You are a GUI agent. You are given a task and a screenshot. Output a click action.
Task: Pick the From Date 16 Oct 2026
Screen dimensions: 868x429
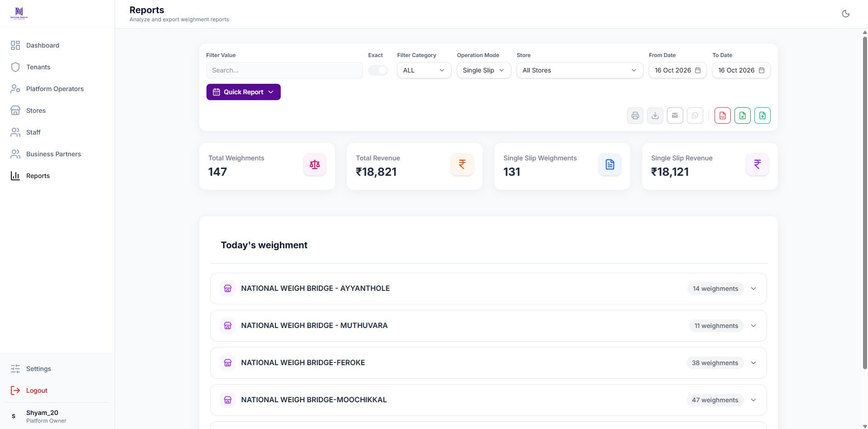678,70
